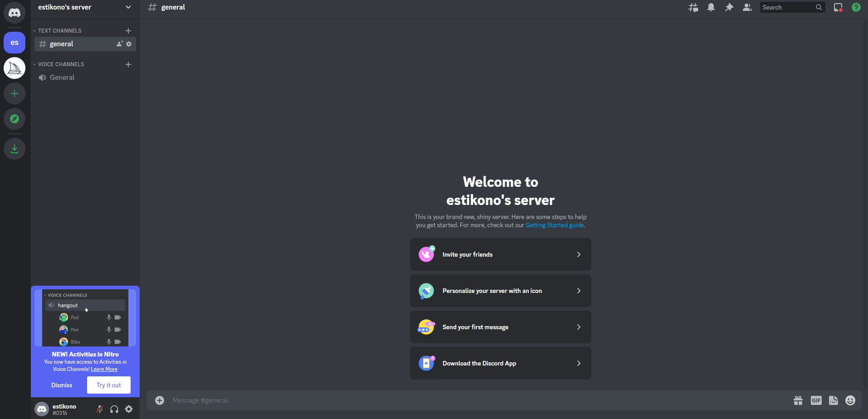Create a new text channel

[128, 31]
